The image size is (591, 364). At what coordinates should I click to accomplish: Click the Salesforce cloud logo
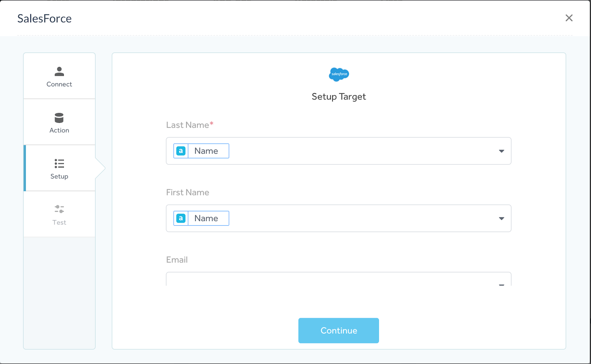click(x=339, y=74)
